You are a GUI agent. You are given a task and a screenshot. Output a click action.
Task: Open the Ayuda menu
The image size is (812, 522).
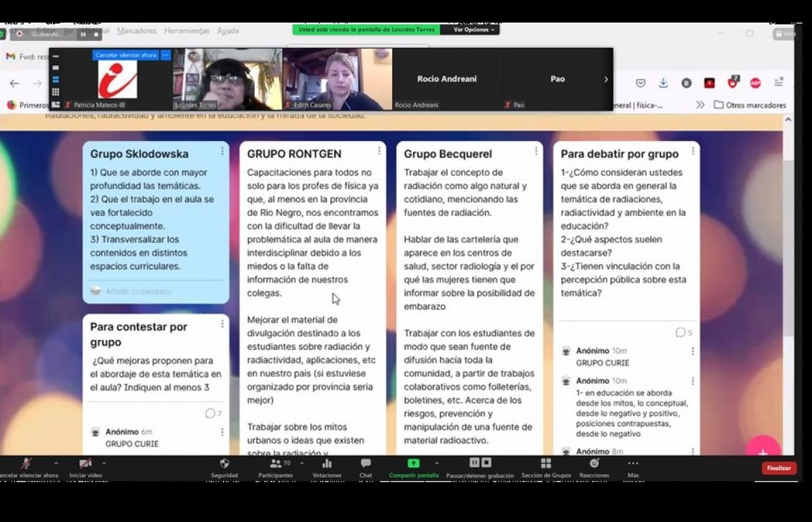tap(228, 31)
